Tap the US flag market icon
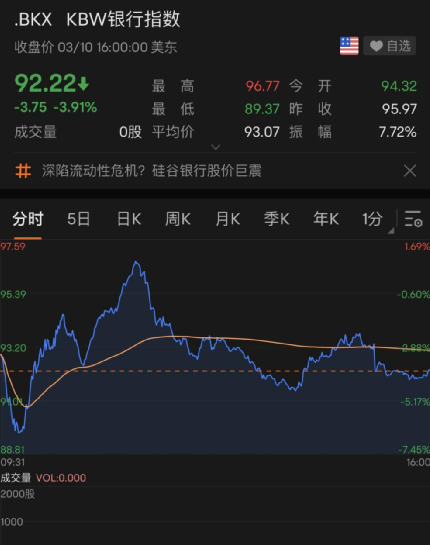 (349, 46)
